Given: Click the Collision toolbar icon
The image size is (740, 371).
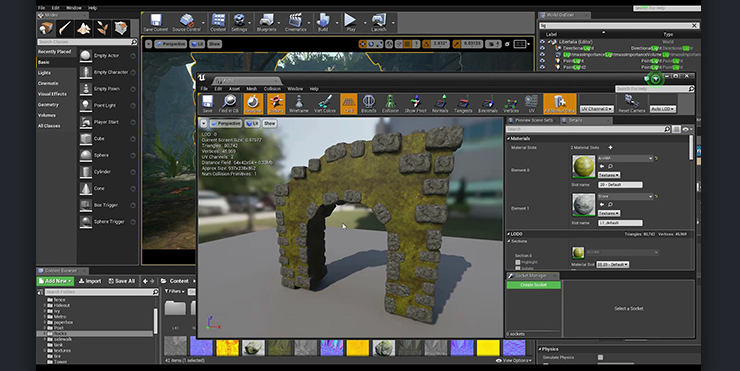Looking at the screenshot, I should (x=390, y=104).
